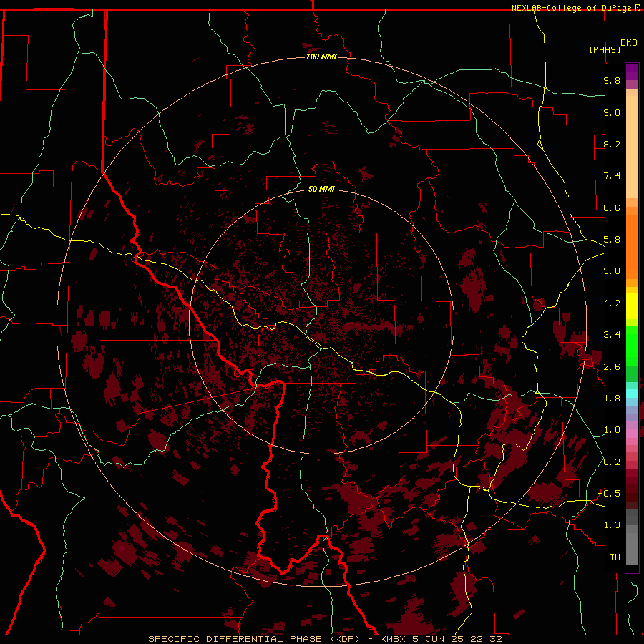Click the 9.0 scale value

point(612,112)
